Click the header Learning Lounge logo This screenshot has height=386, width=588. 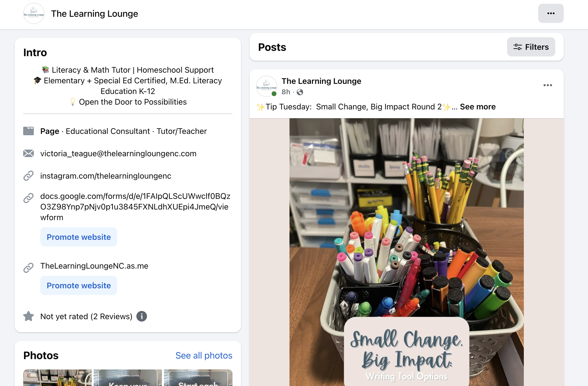(34, 13)
